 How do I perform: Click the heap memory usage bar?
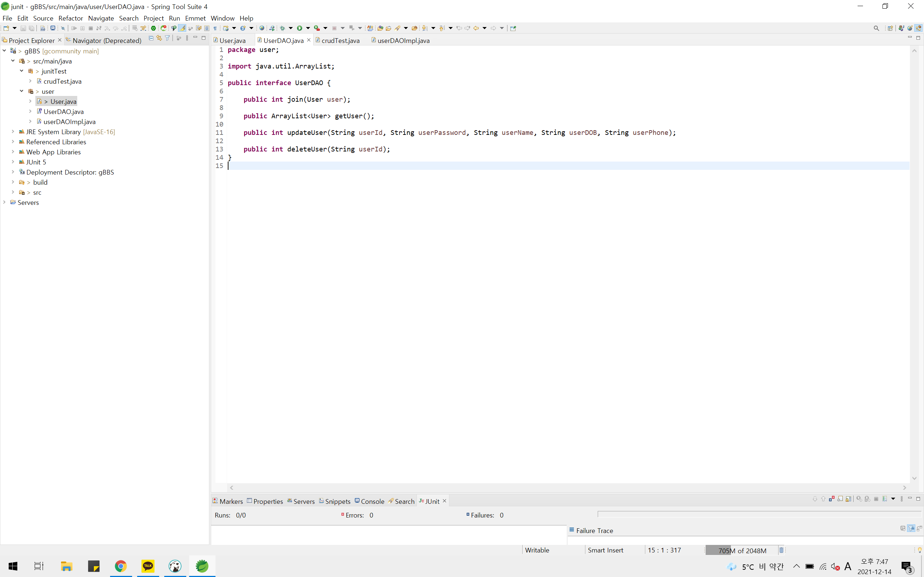[x=741, y=550]
